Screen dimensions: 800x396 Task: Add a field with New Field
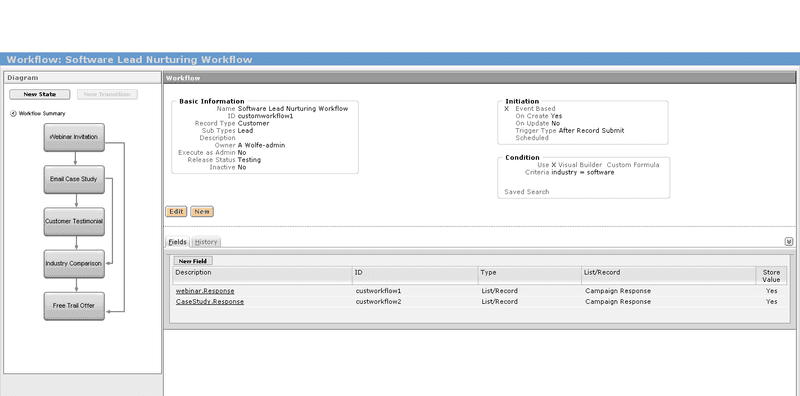coord(193,261)
